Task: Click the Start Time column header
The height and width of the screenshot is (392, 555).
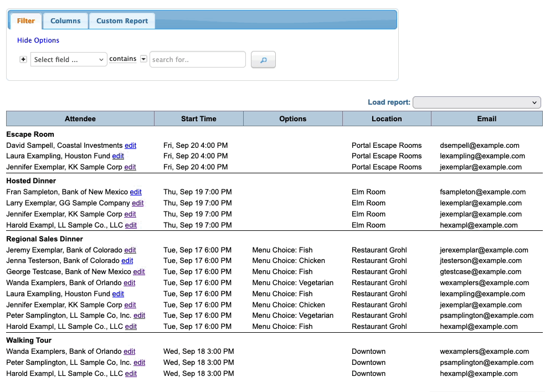Action: pos(198,118)
